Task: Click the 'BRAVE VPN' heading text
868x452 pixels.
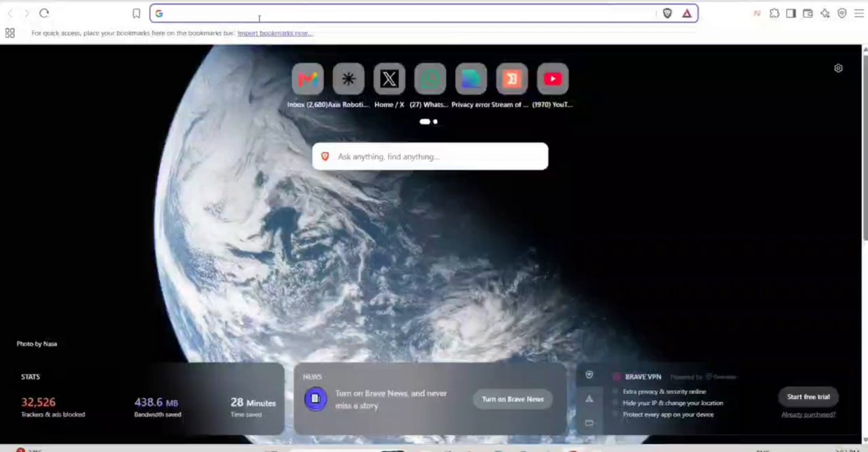Action: click(x=643, y=377)
